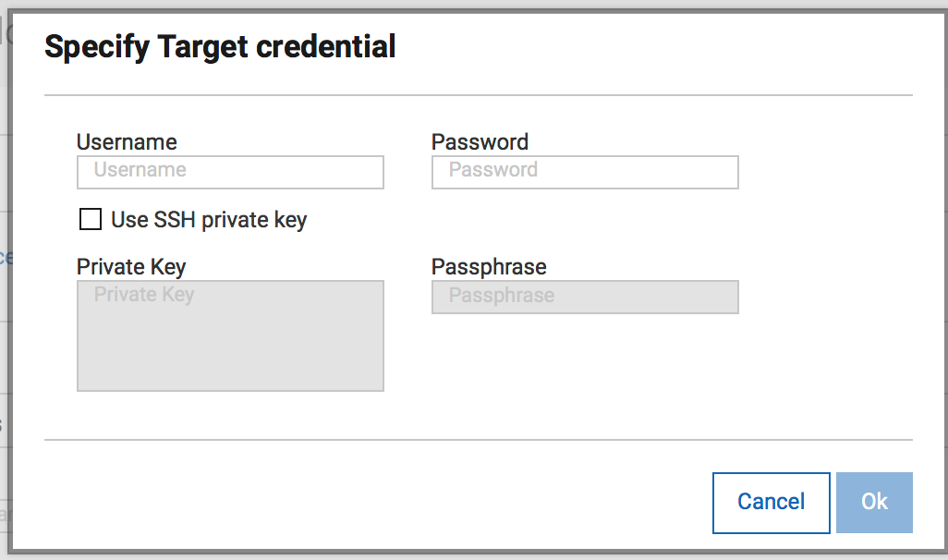The height and width of the screenshot is (560, 948).
Task: Focus the Password input field
Action: [585, 172]
